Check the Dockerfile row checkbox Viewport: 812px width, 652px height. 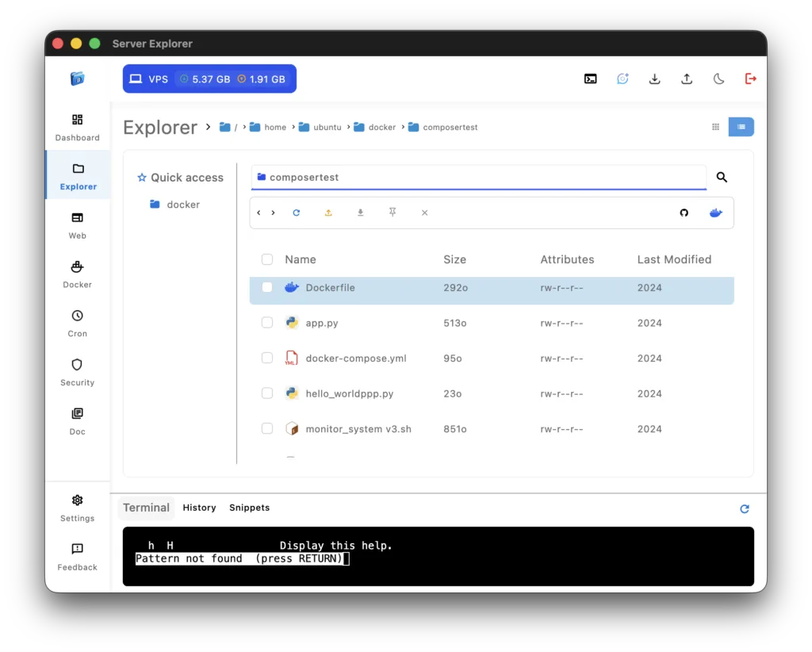coord(267,287)
